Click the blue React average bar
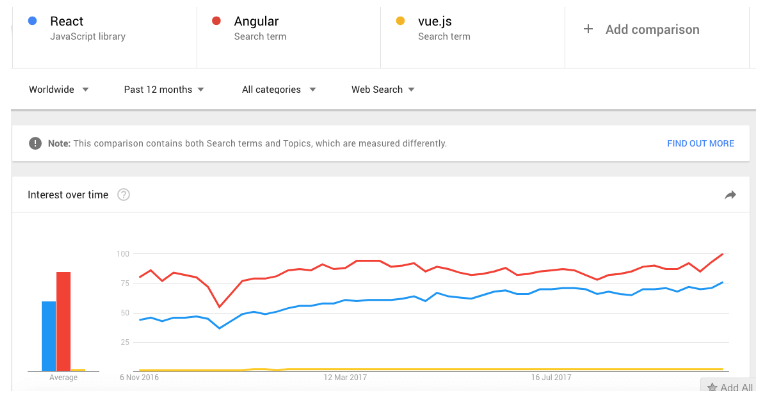 [49, 336]
